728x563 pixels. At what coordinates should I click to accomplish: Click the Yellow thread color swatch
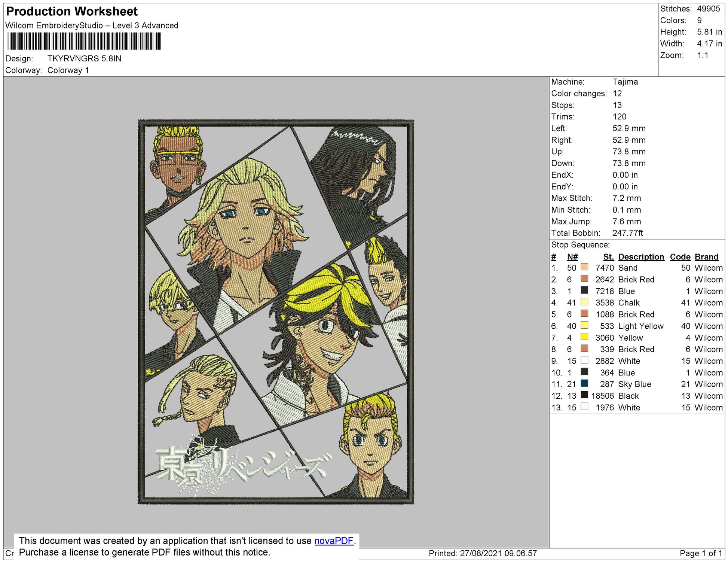click(584, 337)
